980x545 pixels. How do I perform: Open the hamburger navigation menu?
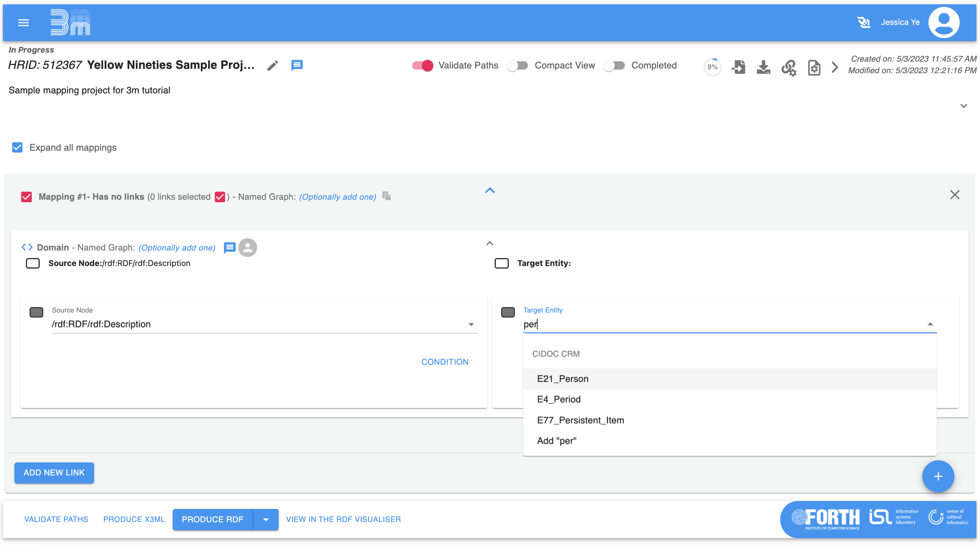(x=23, y=23)
